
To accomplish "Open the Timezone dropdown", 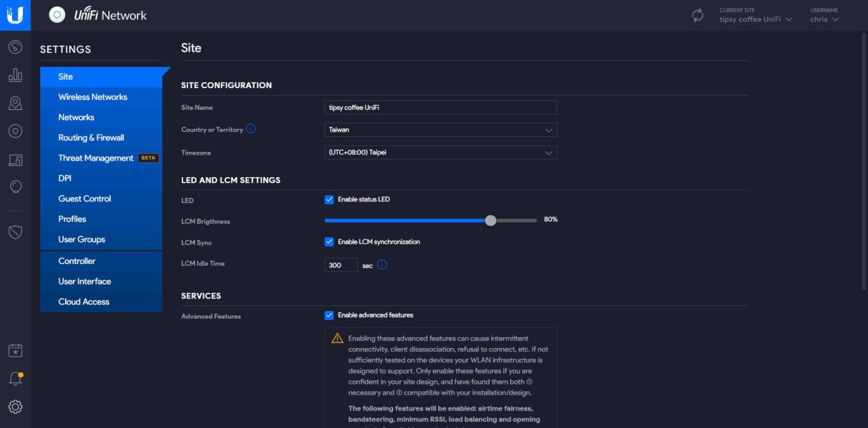I will pyautogui.click(x=441, y=153).
